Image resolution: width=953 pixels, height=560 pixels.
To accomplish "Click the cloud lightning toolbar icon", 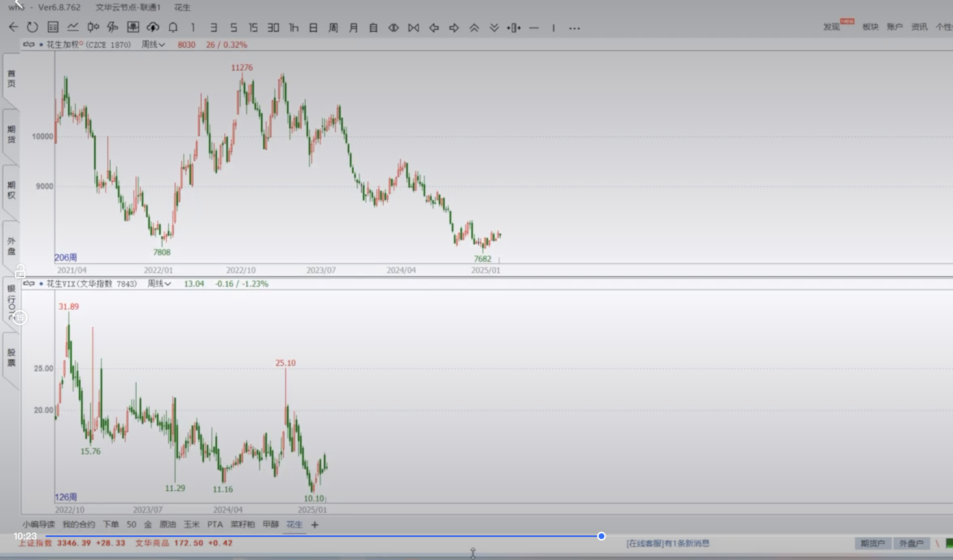I will click(x=153, y=27).
